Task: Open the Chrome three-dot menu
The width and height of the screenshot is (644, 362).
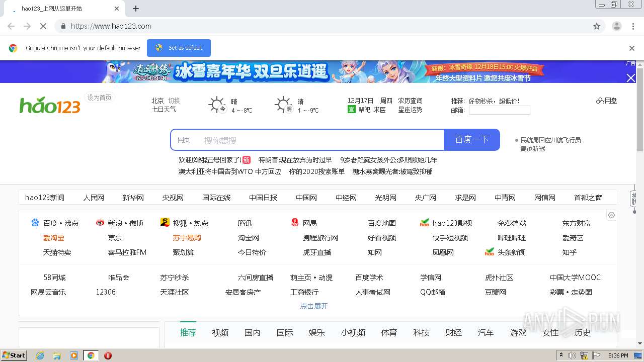Action: pyautogui.click(x=633, y=26)
